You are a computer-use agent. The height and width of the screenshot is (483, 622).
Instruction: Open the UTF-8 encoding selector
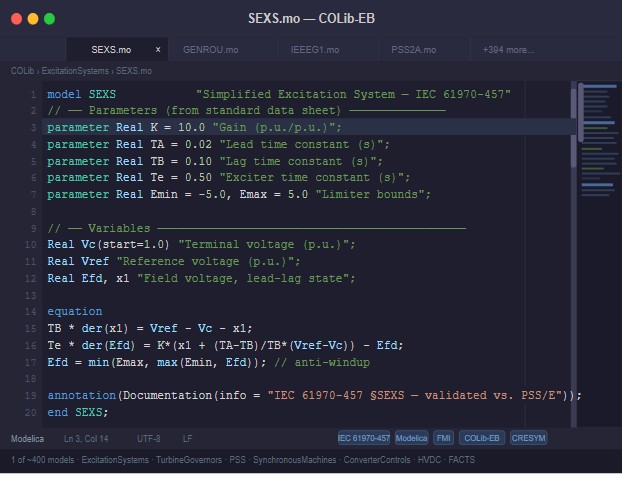tap(148, 439)
